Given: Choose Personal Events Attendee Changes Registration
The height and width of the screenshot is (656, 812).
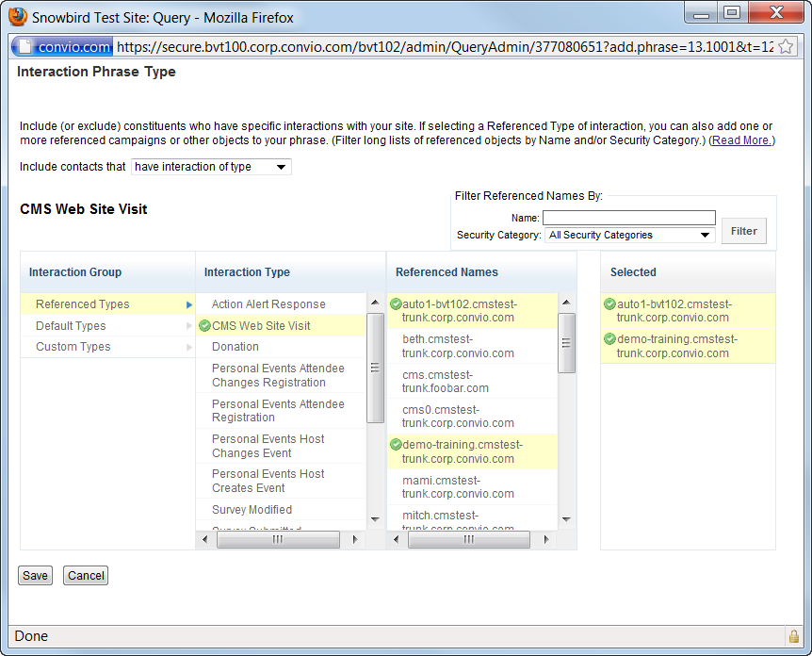Looking at the screenshot, I should pyautogui.click(x=281, y=375).
